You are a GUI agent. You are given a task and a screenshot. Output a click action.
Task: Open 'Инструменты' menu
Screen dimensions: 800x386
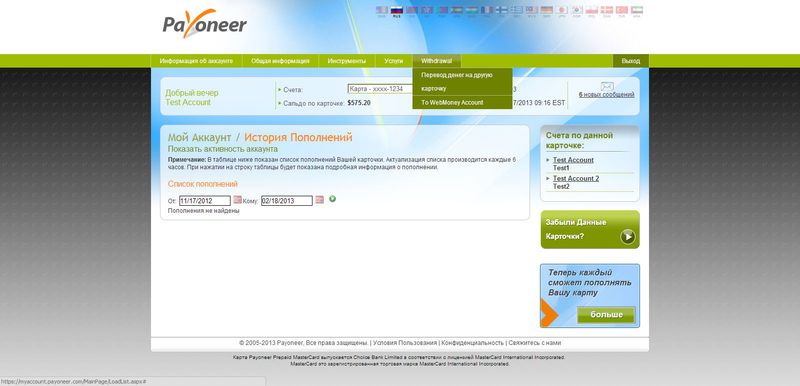347,61
